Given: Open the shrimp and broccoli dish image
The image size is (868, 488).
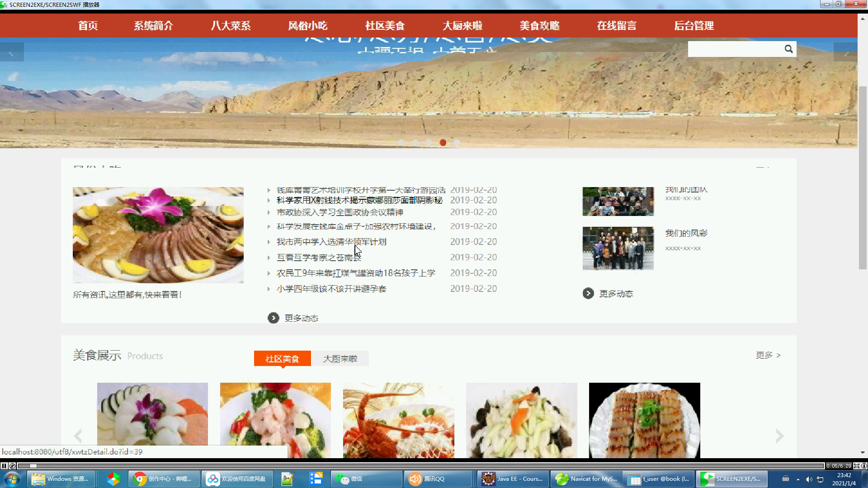Looking at the screenshot, I should (x=275, y=420).
